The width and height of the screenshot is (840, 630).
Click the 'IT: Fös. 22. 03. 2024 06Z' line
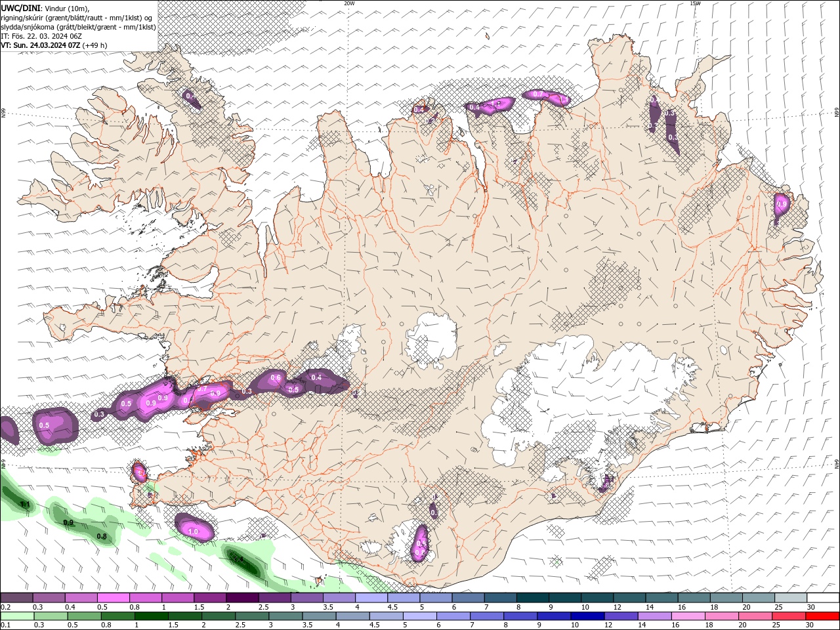[x=41, y=36]
